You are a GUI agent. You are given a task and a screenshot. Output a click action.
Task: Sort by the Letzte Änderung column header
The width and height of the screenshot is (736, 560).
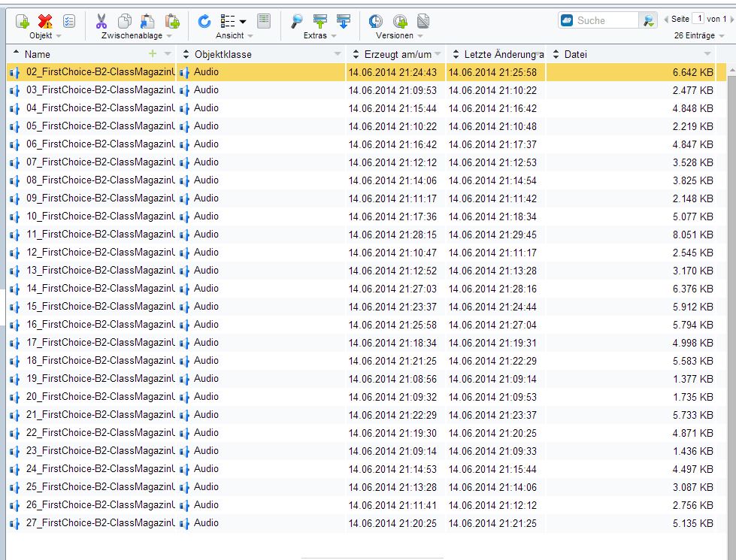pyautogui.click(x=504, y=54)
